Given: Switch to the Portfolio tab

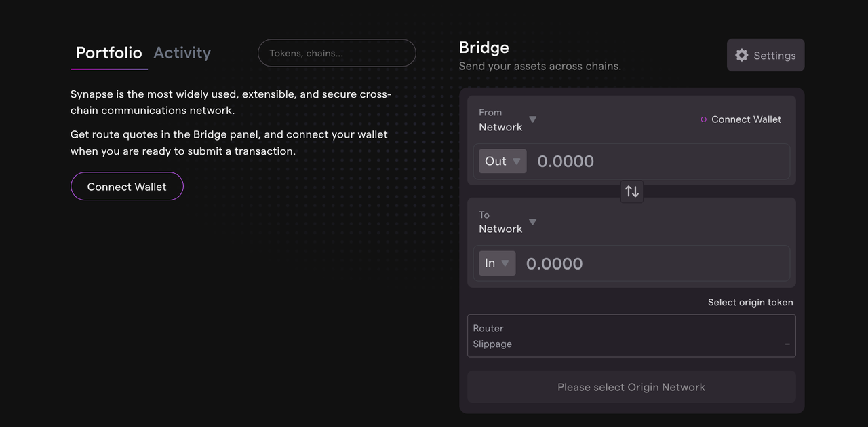Looking at the screenshot, I should click(x=109, y=53).
